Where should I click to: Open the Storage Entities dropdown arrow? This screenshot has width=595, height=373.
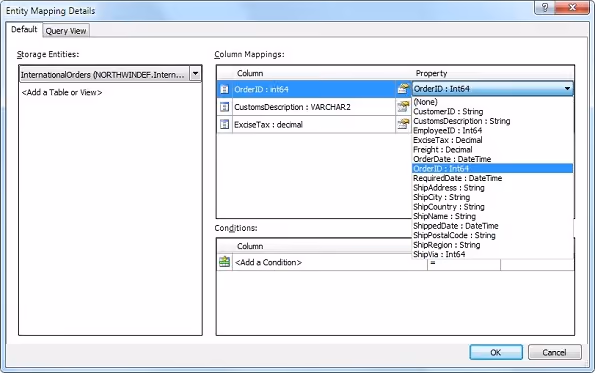pyautogui.click(x=195, y=74)
